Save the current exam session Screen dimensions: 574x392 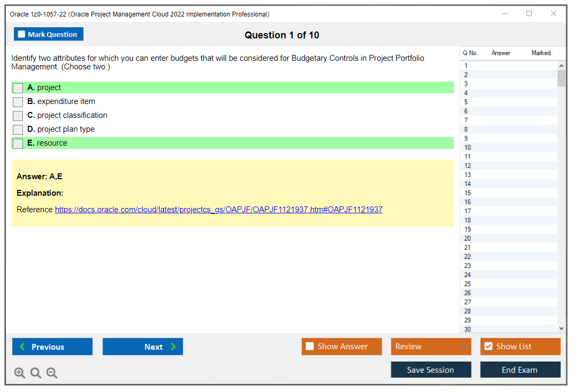pyautogui.click(x=431, y=369)
